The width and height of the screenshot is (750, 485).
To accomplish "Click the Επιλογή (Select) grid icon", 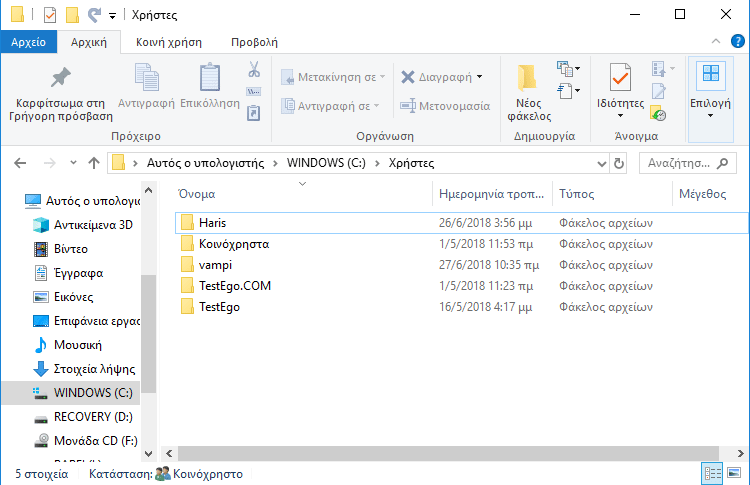I will (710, 74).
